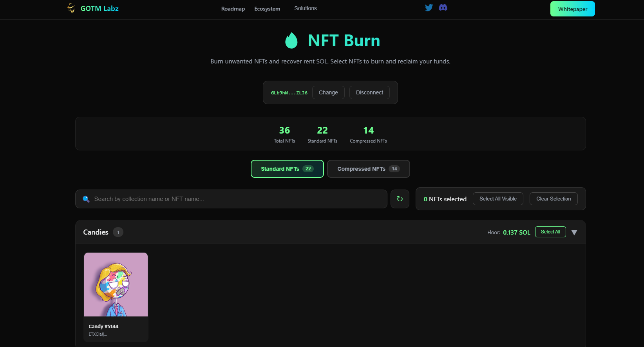The height and width of the screenshot is (347, 644).
Task: Switch to Compressed NFTs tab
Action: [368, 169]
